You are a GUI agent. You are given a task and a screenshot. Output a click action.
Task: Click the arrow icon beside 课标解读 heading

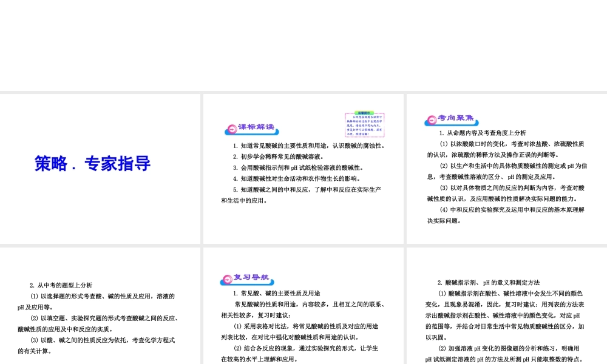click(232, 129)
